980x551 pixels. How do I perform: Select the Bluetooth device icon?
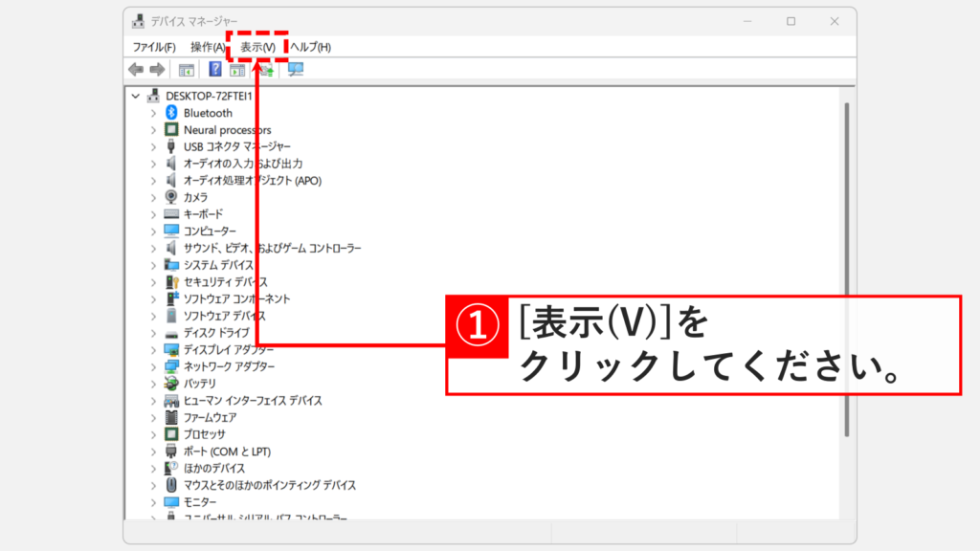point(170,113)
